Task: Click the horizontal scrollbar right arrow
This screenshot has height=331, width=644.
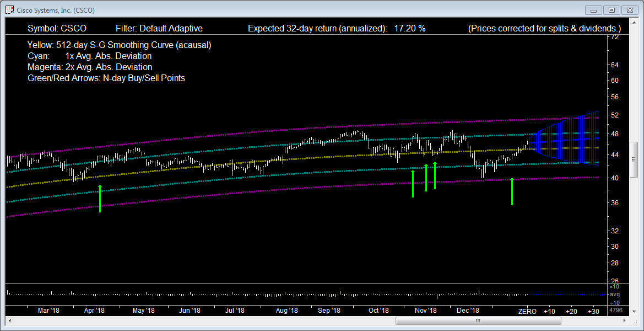Action: [x=624, y=321]
